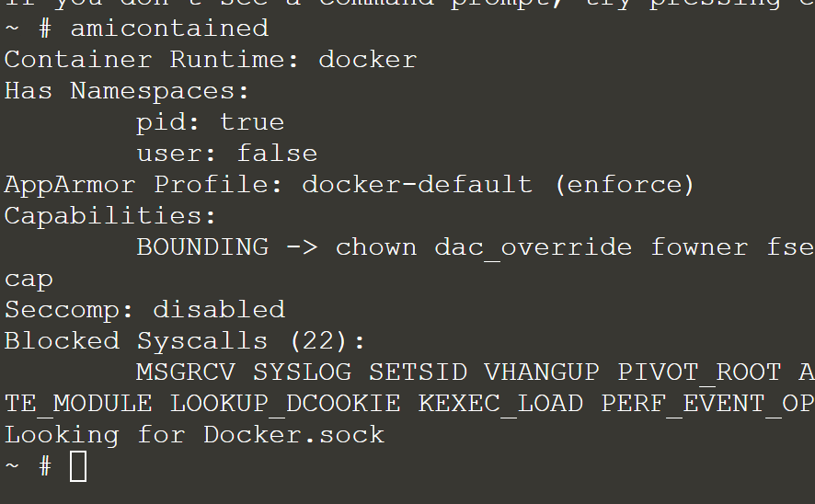This screenshot has height=504, width=815.
Task: Click the 'docker-default' AppArmor profile name
Action: click(418, 185)
